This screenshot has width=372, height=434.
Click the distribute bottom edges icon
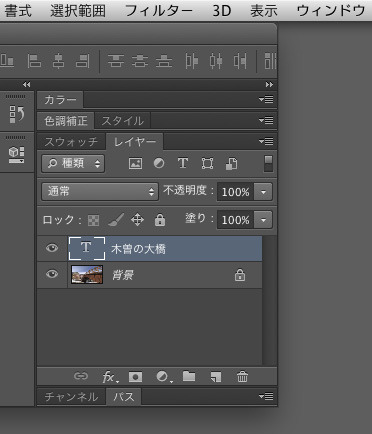pyautogui.click(x=164, y=61)
